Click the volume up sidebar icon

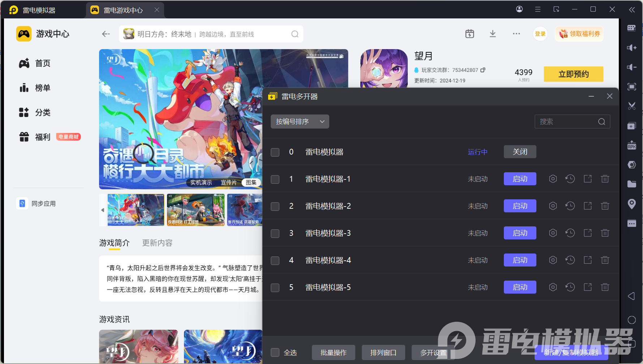631,48
